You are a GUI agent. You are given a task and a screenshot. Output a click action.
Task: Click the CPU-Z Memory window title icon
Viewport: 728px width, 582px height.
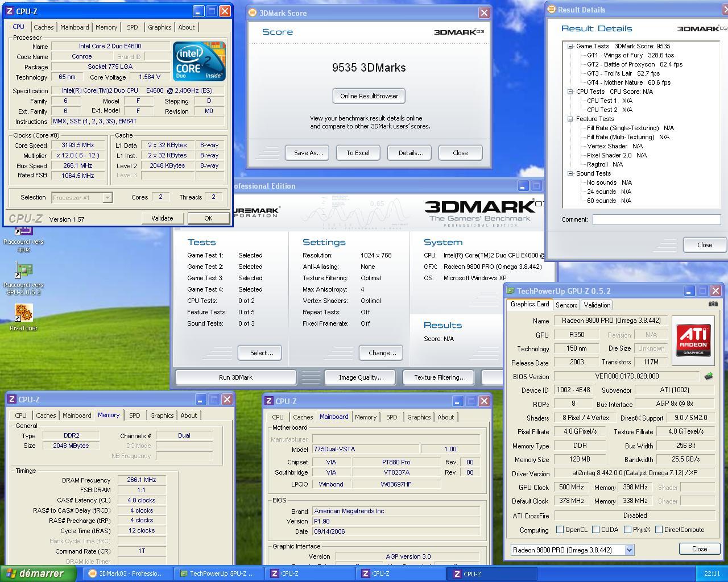pyautogui.click(x=12, y=400)
